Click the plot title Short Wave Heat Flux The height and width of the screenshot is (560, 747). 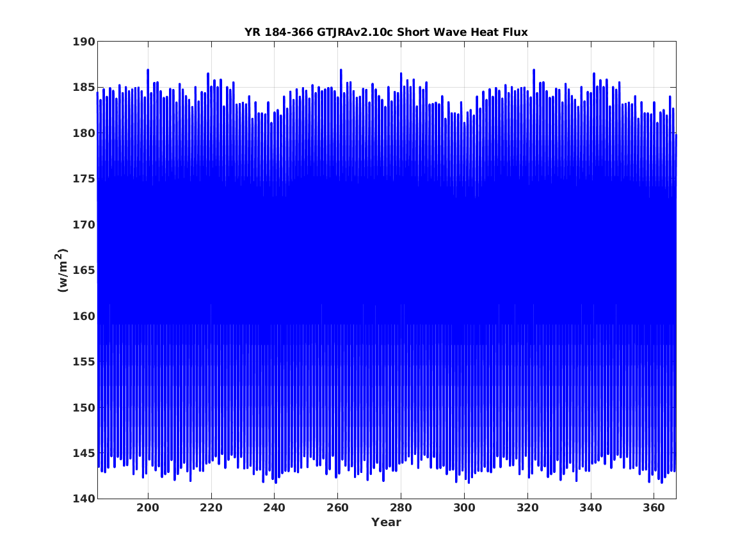coord(386,32)
